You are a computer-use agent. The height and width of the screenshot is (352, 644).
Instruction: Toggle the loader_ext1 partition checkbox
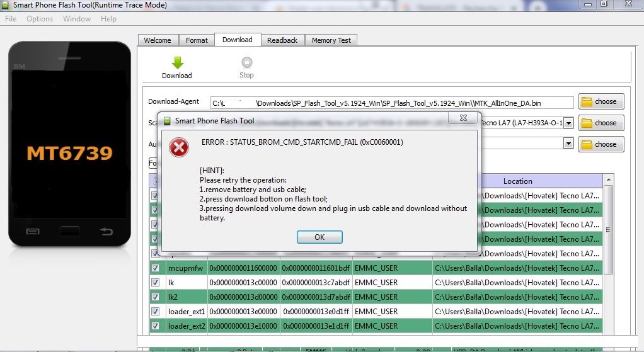pos(155,311)
